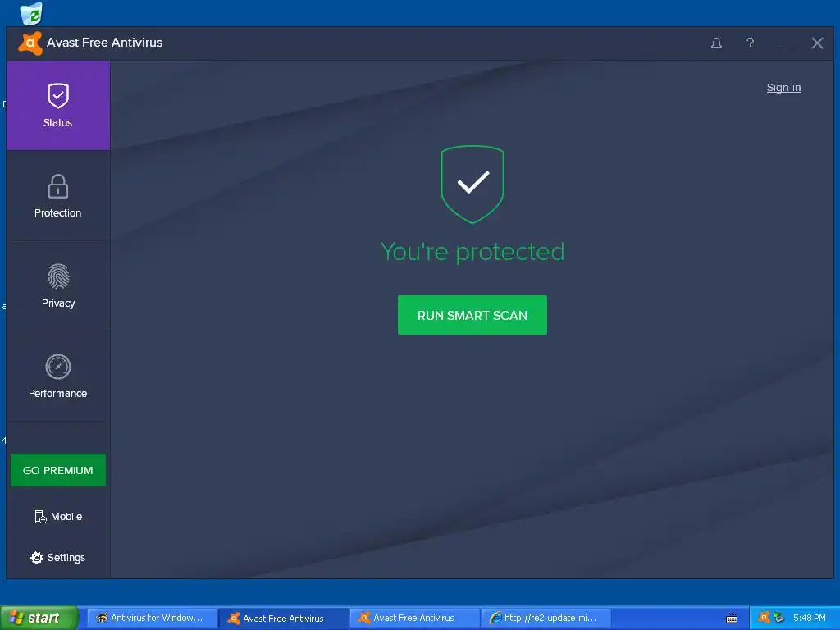Click the system clock showing 5:48 PM
840x630 pixels.
click(809, 618)
